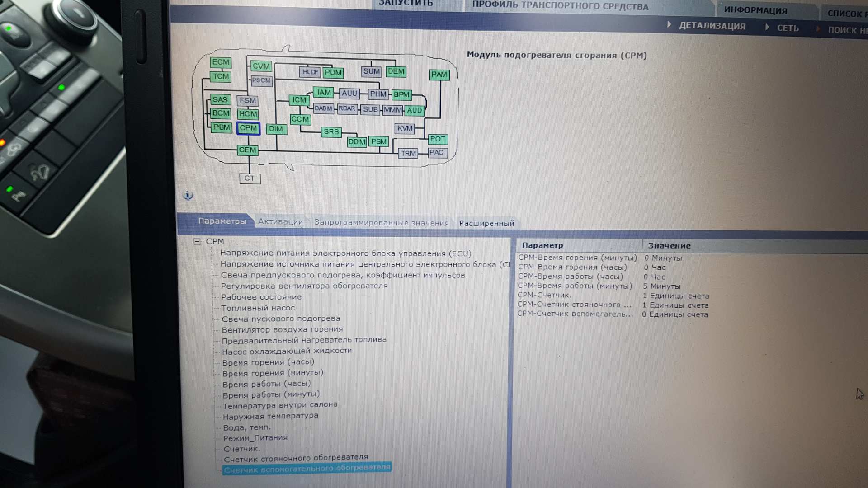Select Топливный насос parameter
868x488 pixels.
pos(258,308)
